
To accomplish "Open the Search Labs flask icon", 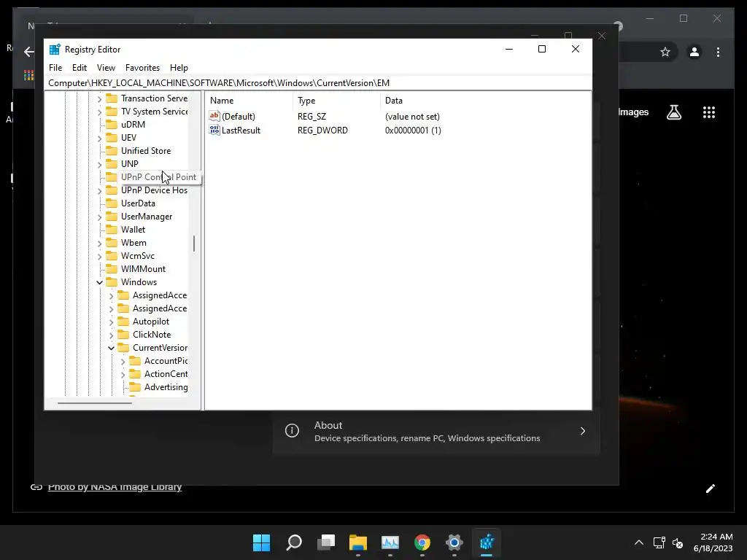I will (x=673, y=112).
